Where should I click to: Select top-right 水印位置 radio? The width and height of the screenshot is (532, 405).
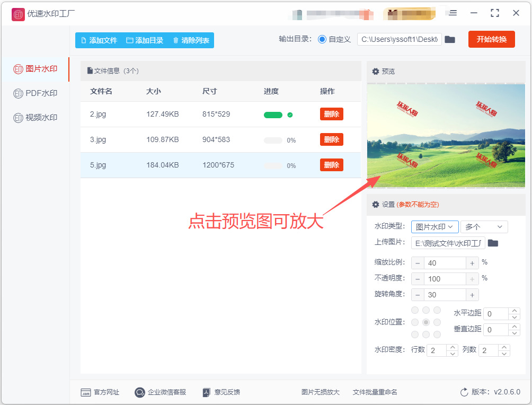coord(437,310)
